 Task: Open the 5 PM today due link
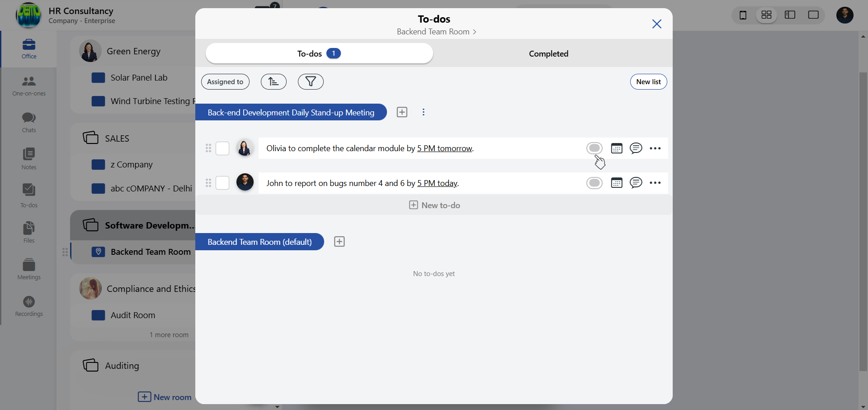click(437, 183)
